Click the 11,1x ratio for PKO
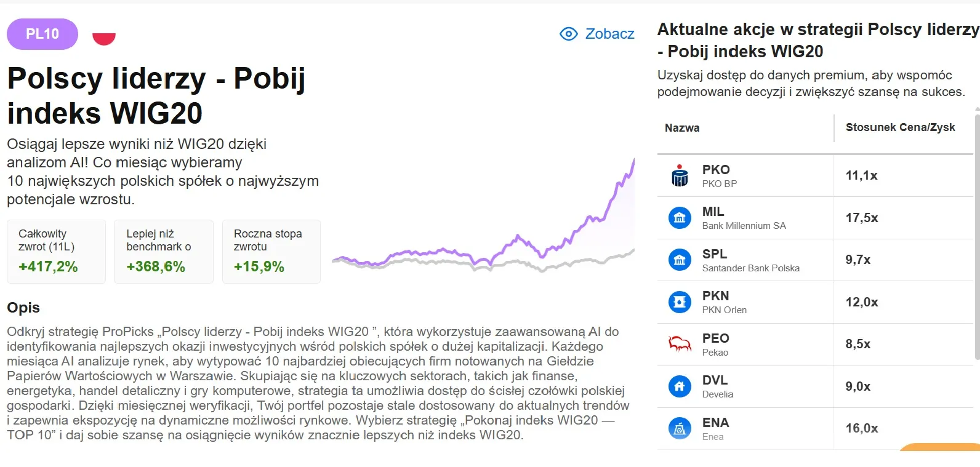This screenshot has height=467, width=980. (x=862, y=175)
